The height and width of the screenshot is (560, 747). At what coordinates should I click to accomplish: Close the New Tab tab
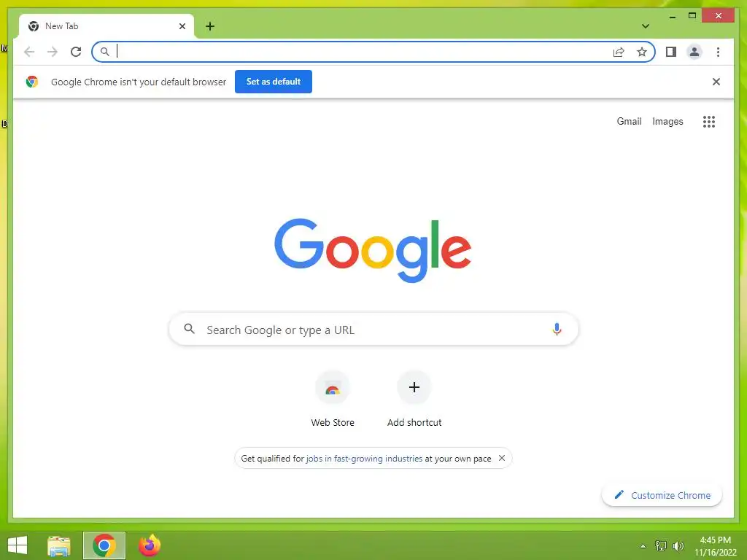click(182, 26)
